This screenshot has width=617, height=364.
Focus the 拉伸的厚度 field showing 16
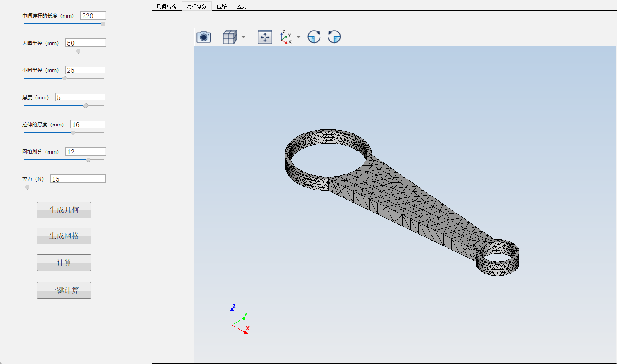(x=88, y=125)
